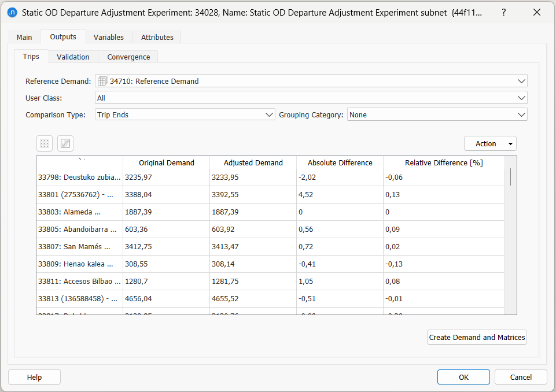Viewport: 556px width, 392px height.
Task: Click the crossed-out matrix icon
Action: [65, 143]
